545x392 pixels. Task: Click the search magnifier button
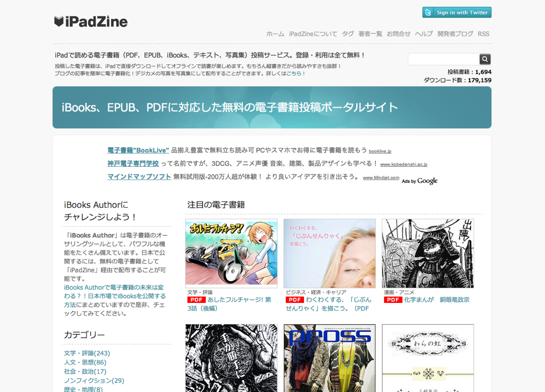[485, 59]
